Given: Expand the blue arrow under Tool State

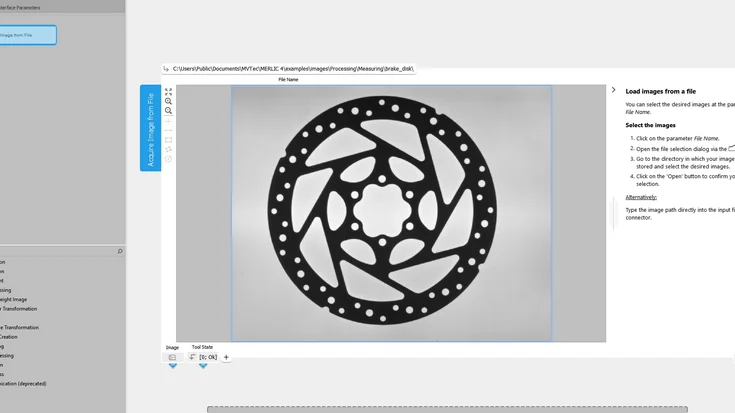Looking at the screenshot, I should click(203, 366).
